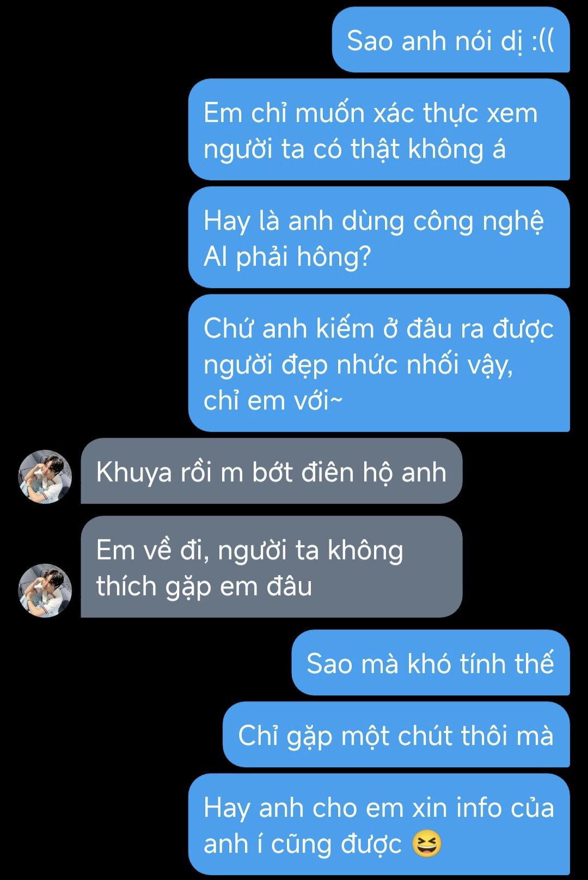The height and width of the screenshot is (880, 588).
Task: Tap the 'Chứ anh kiếm ở đâu ra được' message
Action: (379, 363)
